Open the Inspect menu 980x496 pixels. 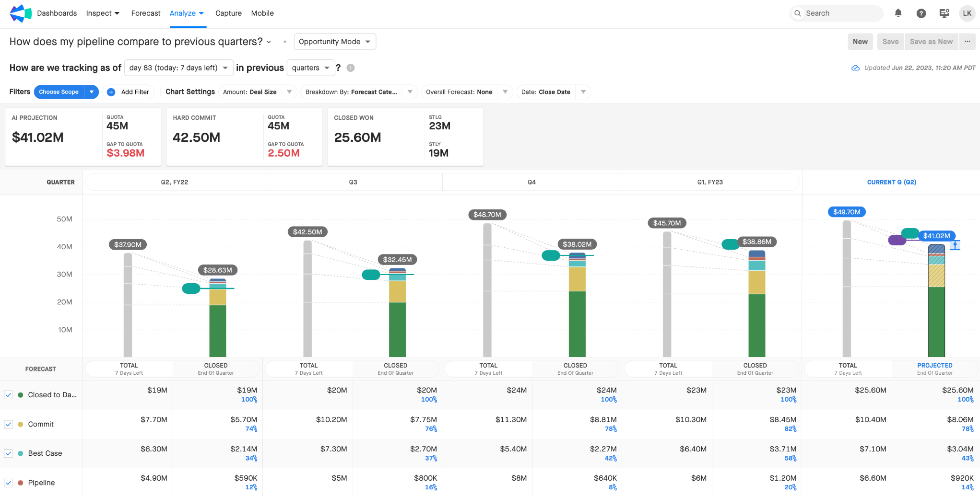point(103,13)
